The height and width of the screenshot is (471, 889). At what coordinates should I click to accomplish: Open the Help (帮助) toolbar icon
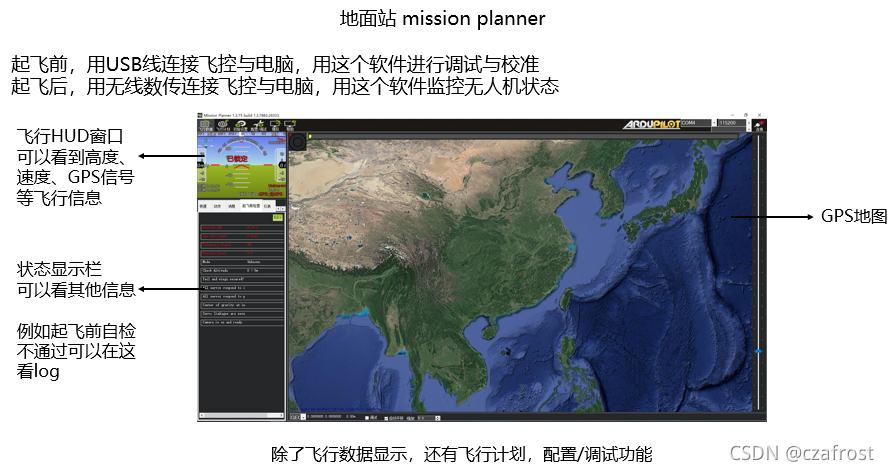(x=290, y=125)
